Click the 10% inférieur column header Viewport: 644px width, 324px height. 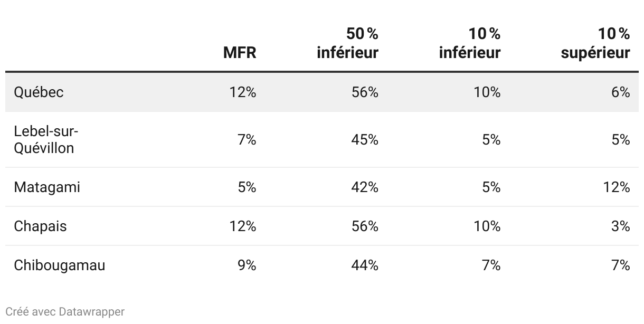click(470, 43)
